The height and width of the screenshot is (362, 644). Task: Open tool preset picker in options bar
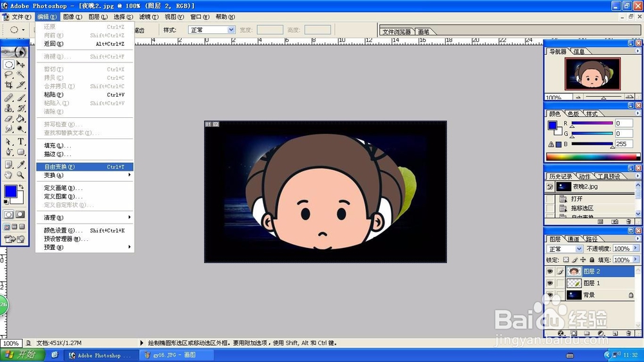(17, 30)
